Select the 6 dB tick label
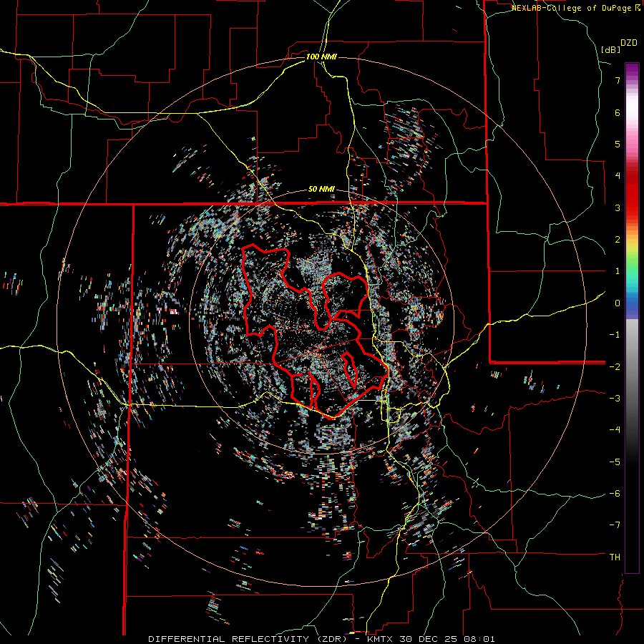The height and width of the screenshot is (644, 644). [618, 112]
